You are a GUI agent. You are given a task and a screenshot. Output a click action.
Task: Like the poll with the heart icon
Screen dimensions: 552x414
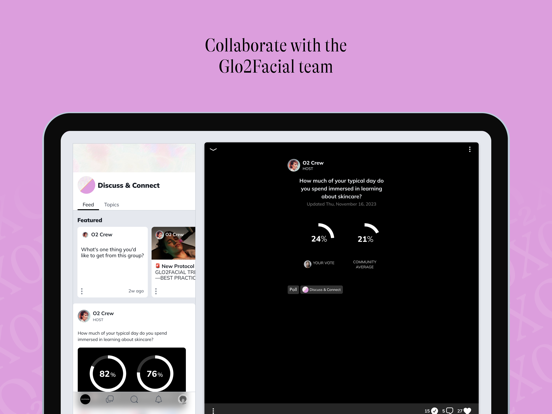(x=468, y=410)
